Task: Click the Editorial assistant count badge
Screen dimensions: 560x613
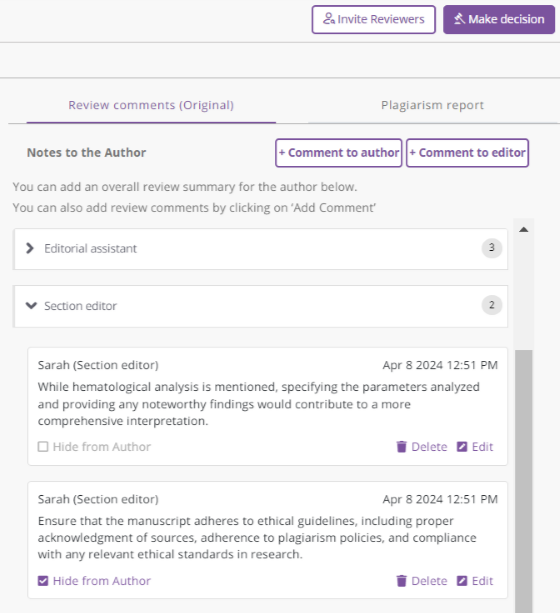Action: click(492, 247)
